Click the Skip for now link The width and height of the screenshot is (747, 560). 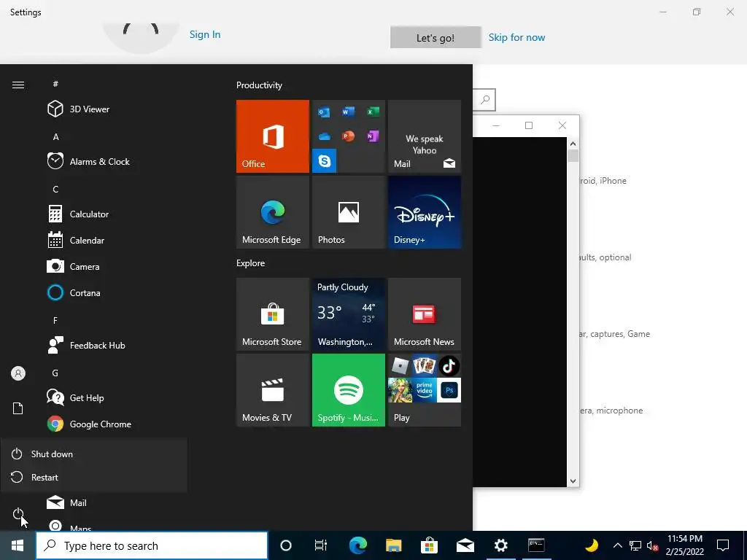click(x=516, y=37)
